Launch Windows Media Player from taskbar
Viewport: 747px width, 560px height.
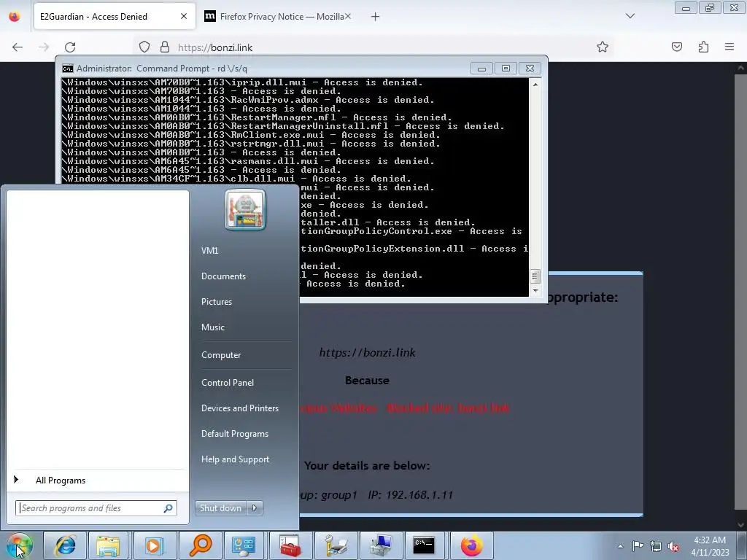(x=154, y=545)
